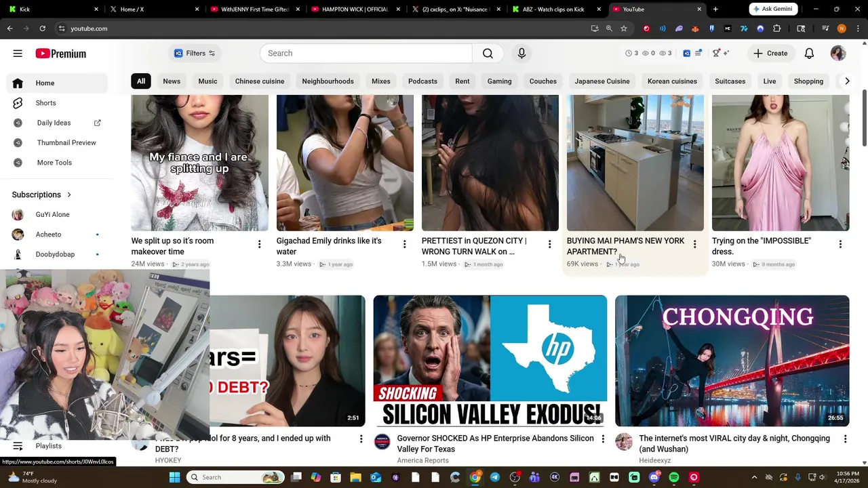The height and width of the screenshot is (488, 868).
Task: Click the vidIQ trophy icon in header
Action: 716,54
